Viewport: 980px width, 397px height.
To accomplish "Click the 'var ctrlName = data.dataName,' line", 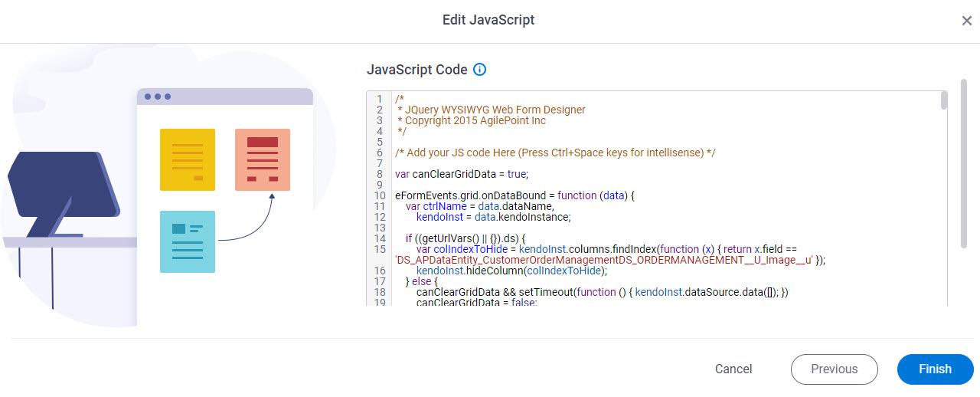I will point(479,206).
